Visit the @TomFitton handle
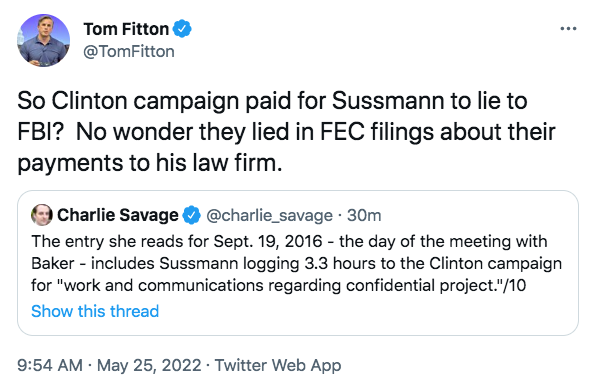Image resolution: width=589 pixels, height=386 pixels. click(129, 51)
